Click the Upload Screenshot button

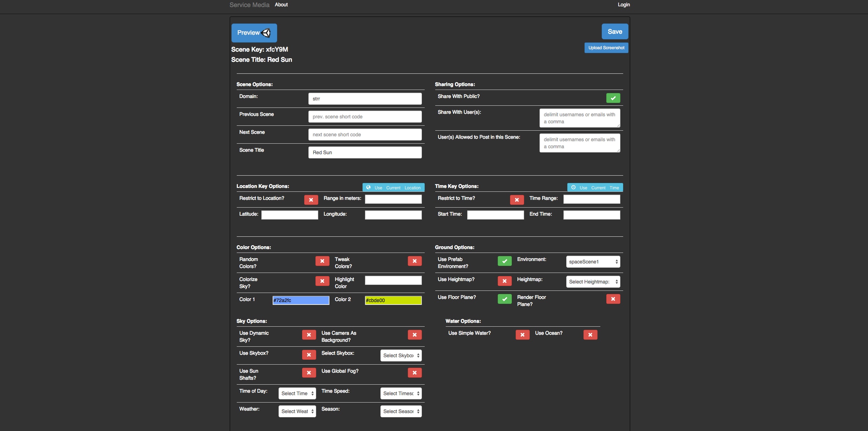point(606,48)
